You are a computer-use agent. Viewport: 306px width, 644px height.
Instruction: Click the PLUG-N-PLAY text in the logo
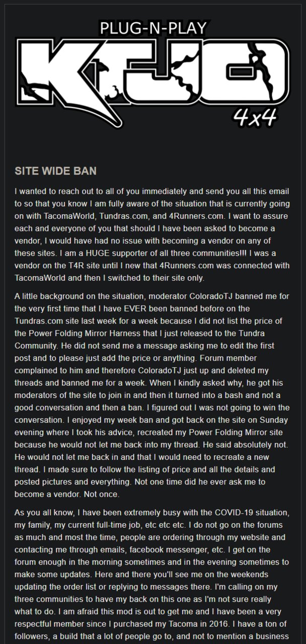(152, 27)
